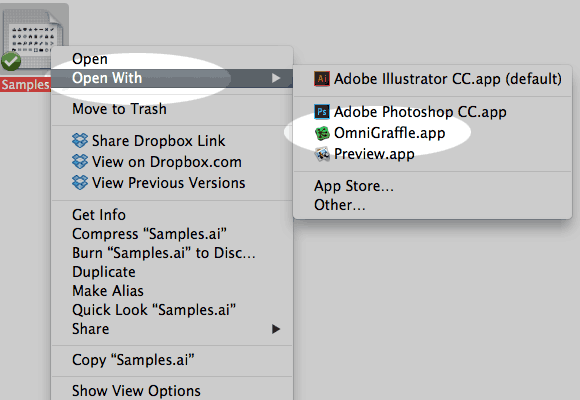Choose App Store… in submenu
Viewport: 580px width, 400px height.
tap(432, 186)
